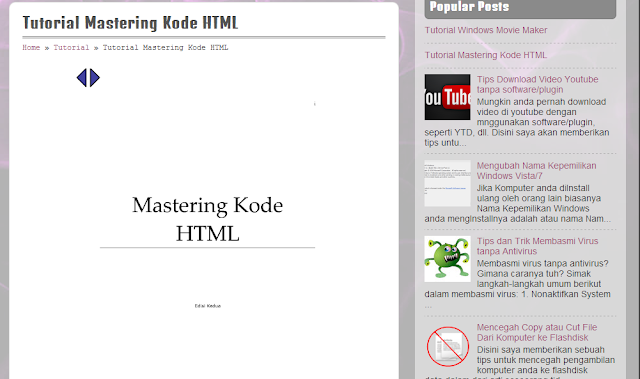Click the text starting 'Jika Komputer anda diinstall'
Image resolution: width=640 pixels, height=379 pixels.
(518, 203)
